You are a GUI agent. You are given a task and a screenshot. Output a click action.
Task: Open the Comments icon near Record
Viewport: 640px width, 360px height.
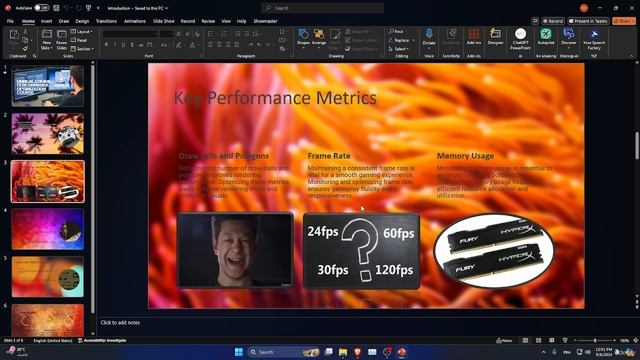pyautogui.click(x=535, y=21)
